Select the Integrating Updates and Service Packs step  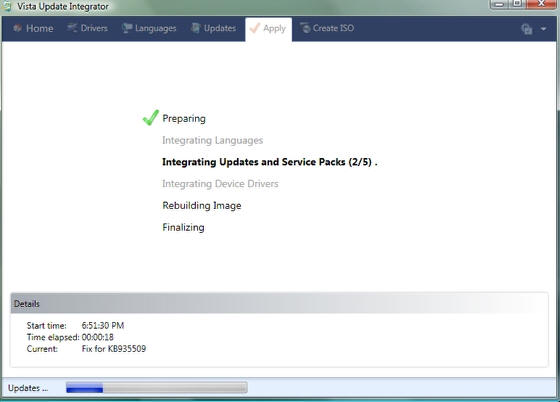click(270, 162)
